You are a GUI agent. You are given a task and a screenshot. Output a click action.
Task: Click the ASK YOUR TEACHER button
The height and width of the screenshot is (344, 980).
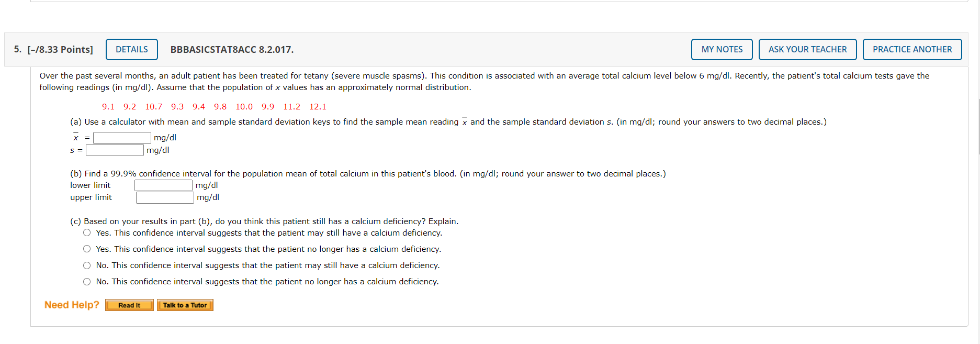[x=807, y=49]
